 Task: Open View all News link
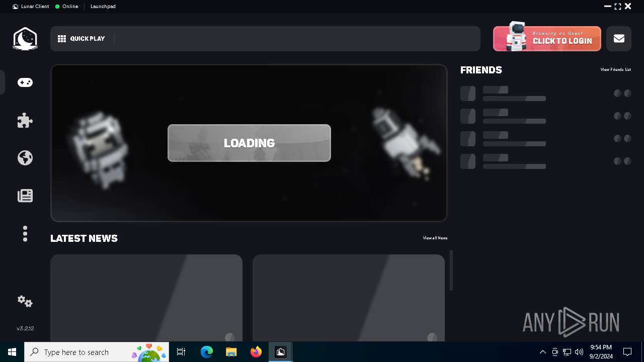(435, 238)
